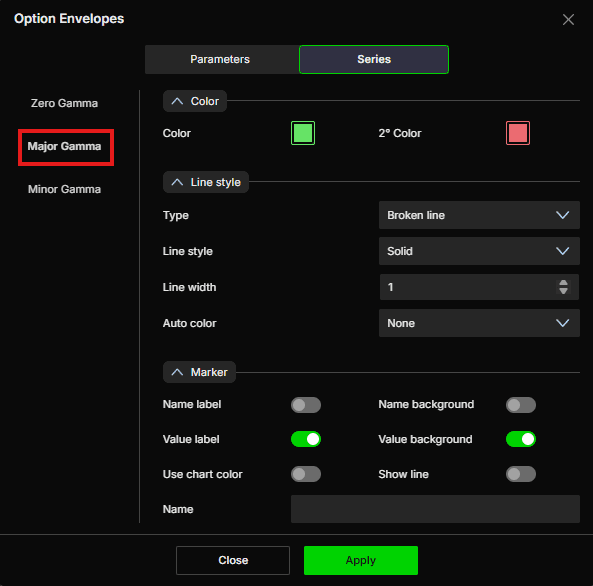Select Minor Gamma series

point(64,189)
